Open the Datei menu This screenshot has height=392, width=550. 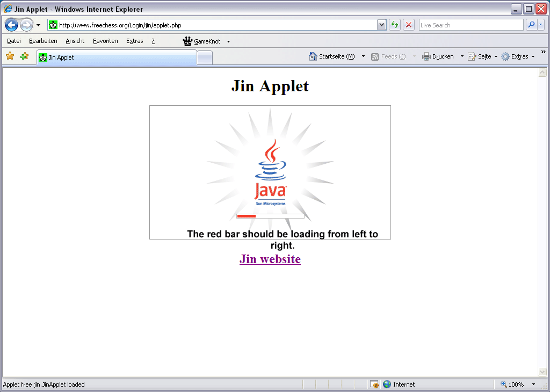click(13, 41)
